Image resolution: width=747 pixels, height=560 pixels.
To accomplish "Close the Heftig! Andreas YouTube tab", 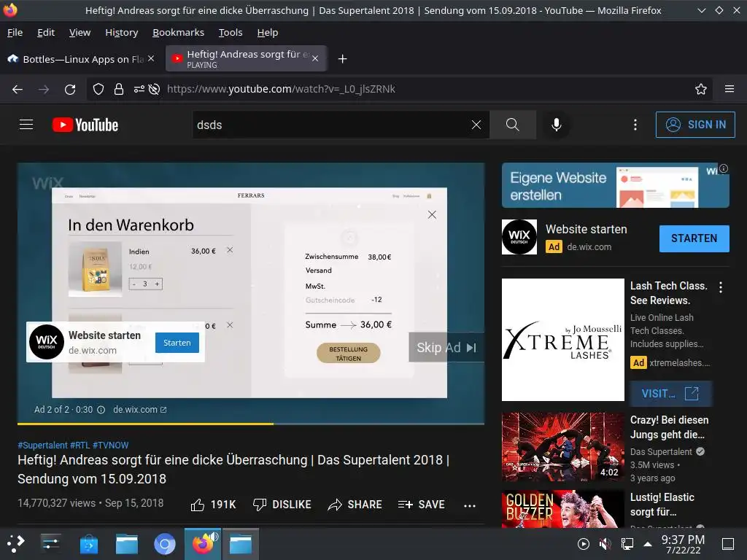I will pos(315,58).
